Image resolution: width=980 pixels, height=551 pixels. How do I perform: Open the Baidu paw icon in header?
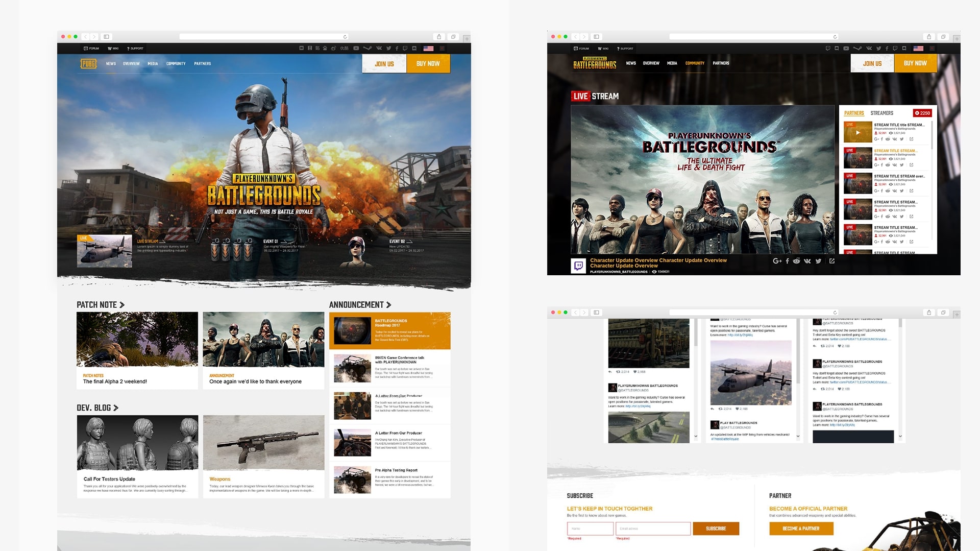[325, 49]
